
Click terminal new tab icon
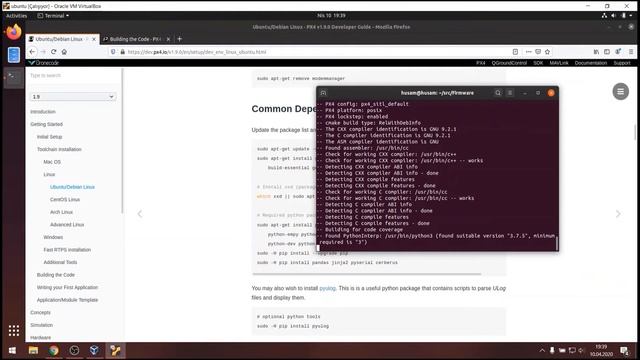(323, 93)
